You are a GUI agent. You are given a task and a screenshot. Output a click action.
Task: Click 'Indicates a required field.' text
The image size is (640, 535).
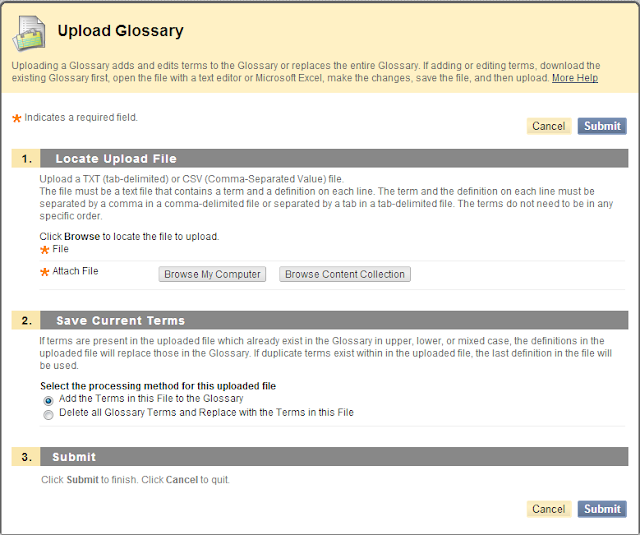click(81, 118)
